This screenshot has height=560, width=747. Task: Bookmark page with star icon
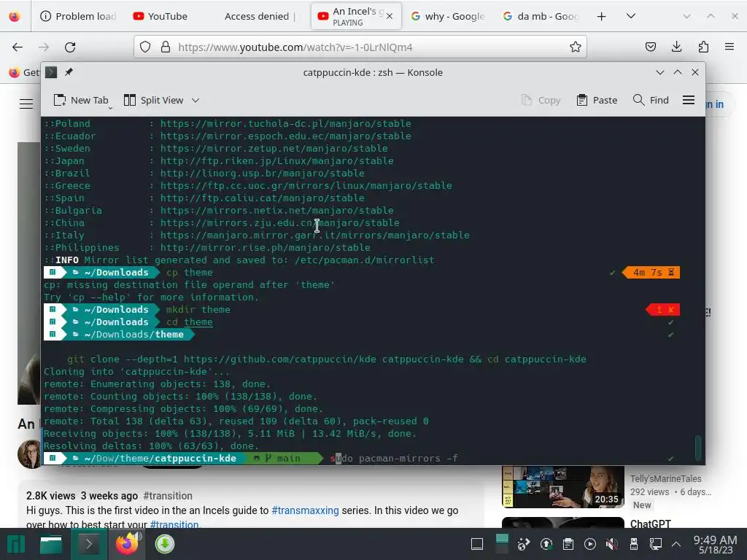point(575,47)
